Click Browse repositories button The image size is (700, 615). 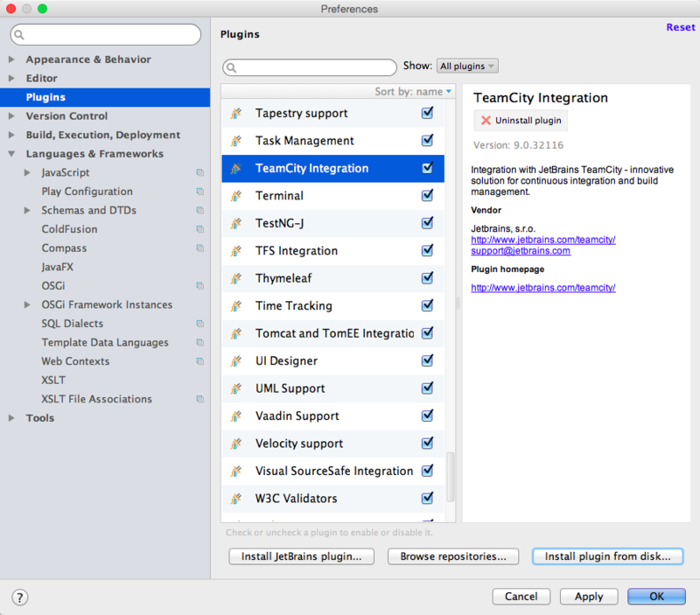point(453,556)
